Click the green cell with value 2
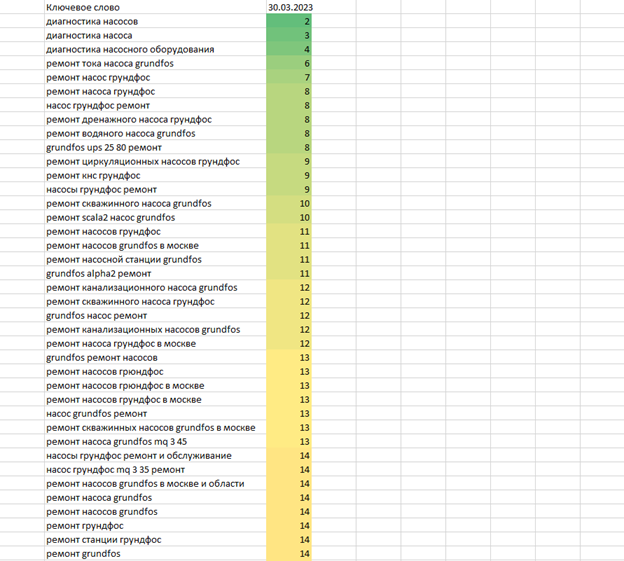This screenshot has height=561, width=624. 289,21
